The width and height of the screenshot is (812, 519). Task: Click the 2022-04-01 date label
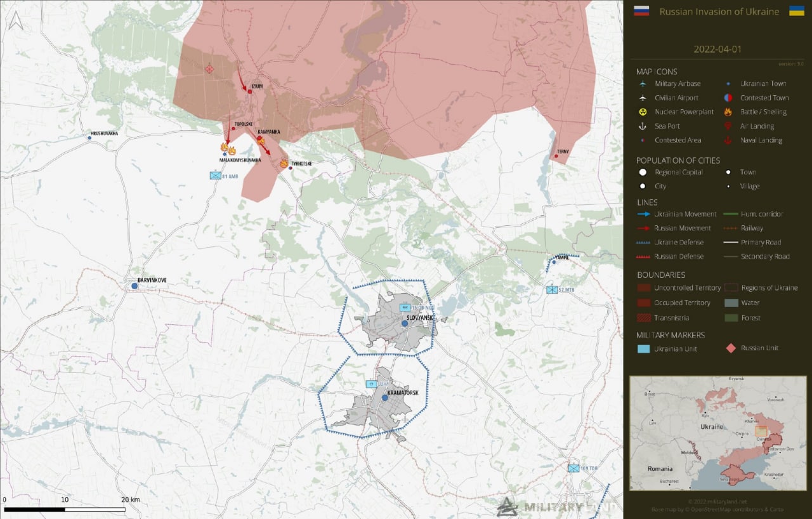coord(717,49)
